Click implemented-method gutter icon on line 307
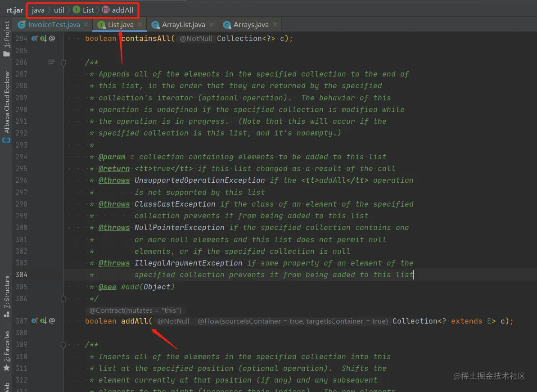Viewport: 537px width, 392px height. pyautogui.click(x=43, y=321)
